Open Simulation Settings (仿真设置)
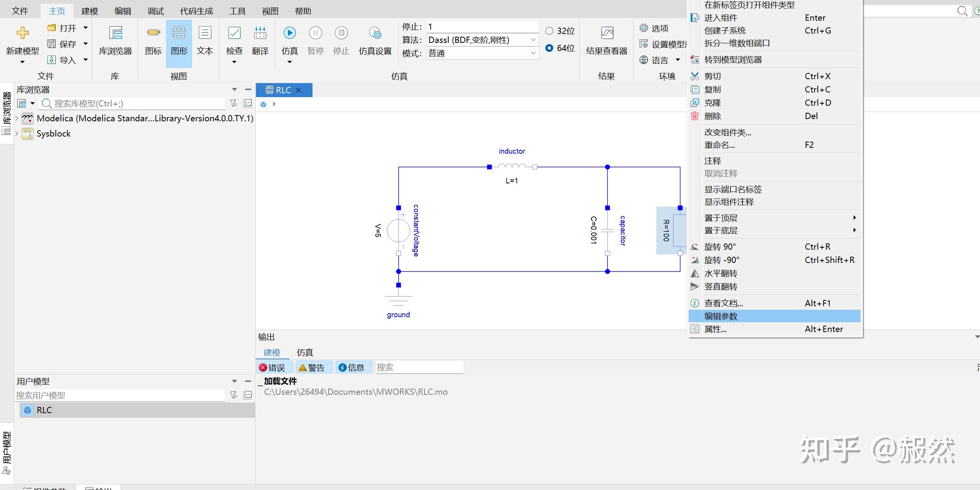The image size is (980, 490). click(375, 33)
